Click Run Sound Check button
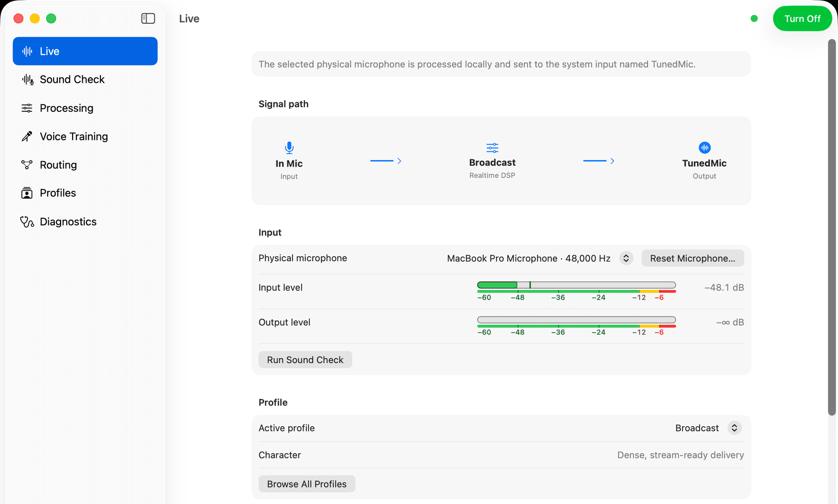Viewport: 838px width, 504px height. click(305, 360)
